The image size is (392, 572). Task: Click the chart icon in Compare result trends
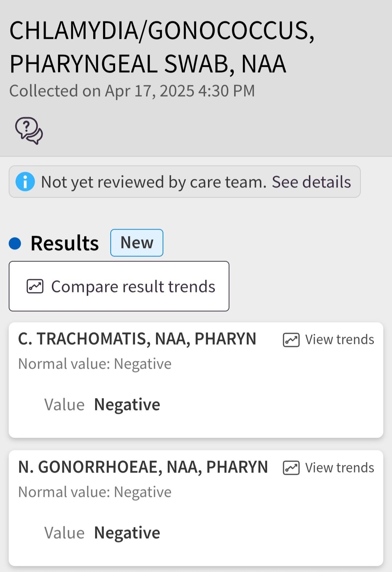tap(35, 286)
